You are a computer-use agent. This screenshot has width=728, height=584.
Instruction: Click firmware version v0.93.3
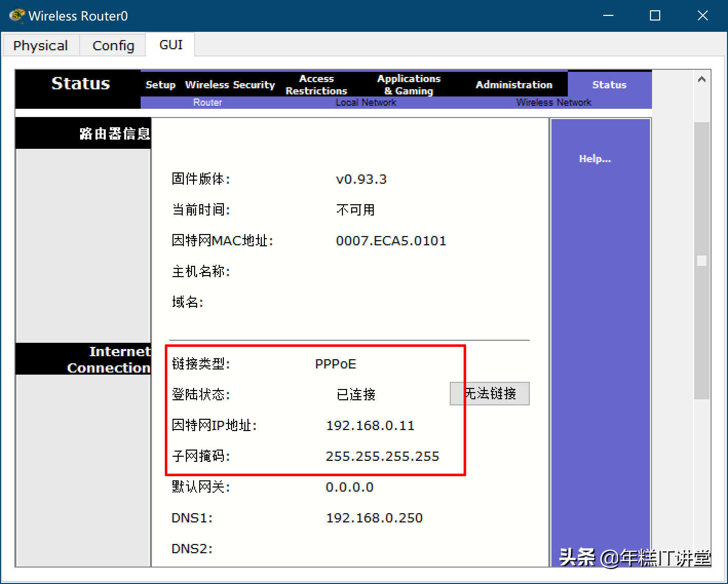[x=361, y=179]
